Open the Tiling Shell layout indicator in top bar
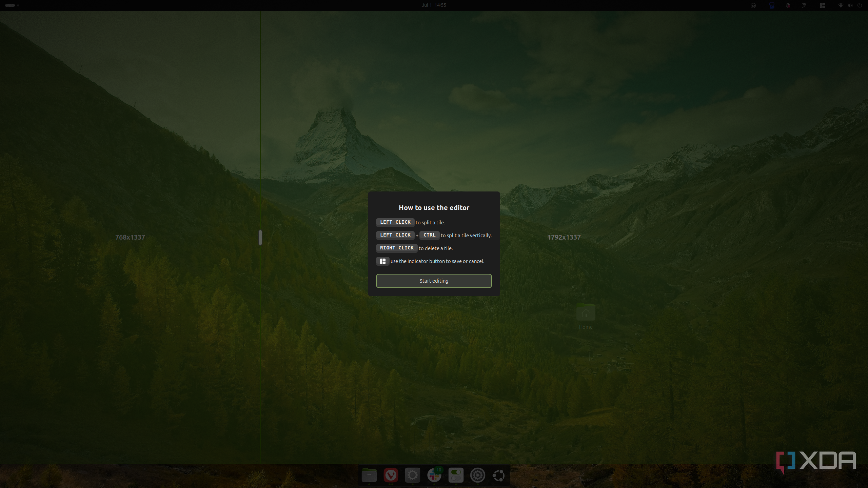The image size is (868, 488). (x=823, y=5)
